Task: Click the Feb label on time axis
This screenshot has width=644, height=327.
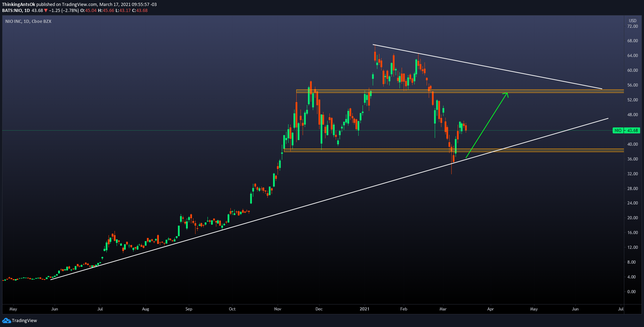Action: pyautogui.click(x=404, y=309)
